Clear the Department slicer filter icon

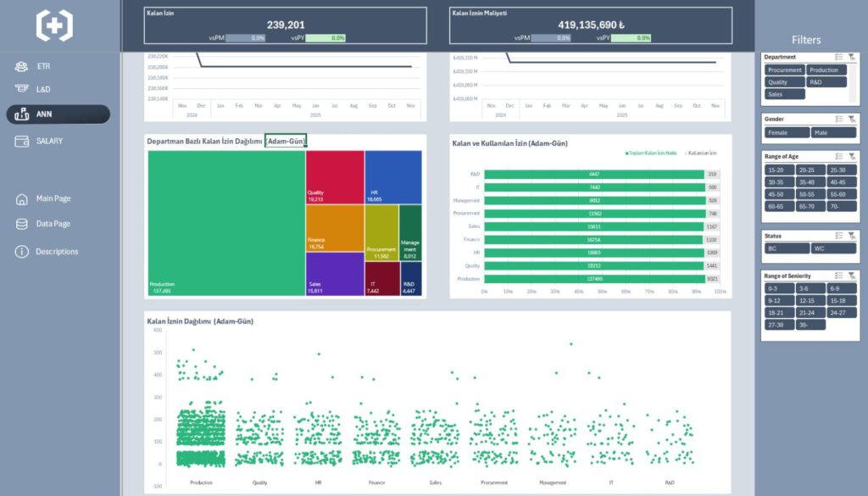tap(851, 57)
